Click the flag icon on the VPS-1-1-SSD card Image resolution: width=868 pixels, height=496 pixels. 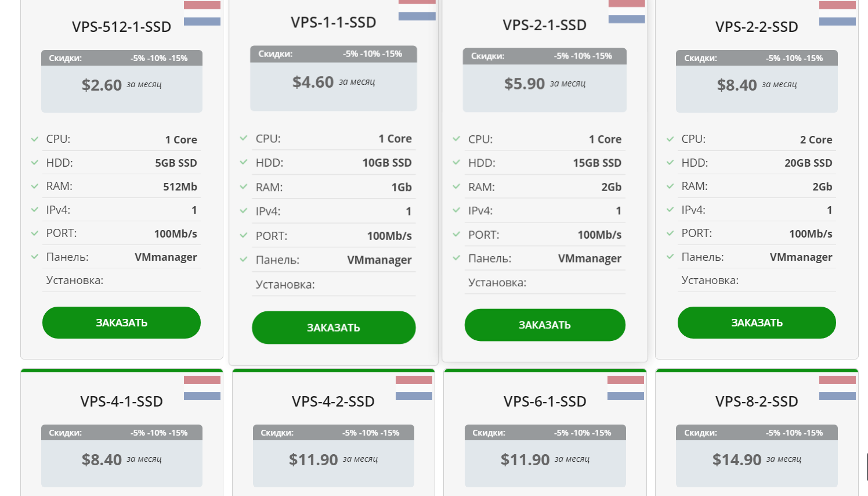[417, 9]
